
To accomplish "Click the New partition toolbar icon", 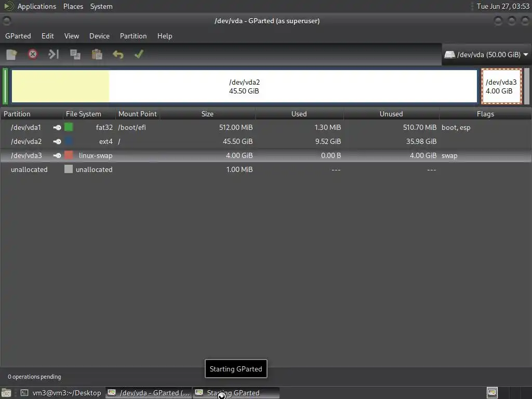I will [x=11, y=54].
